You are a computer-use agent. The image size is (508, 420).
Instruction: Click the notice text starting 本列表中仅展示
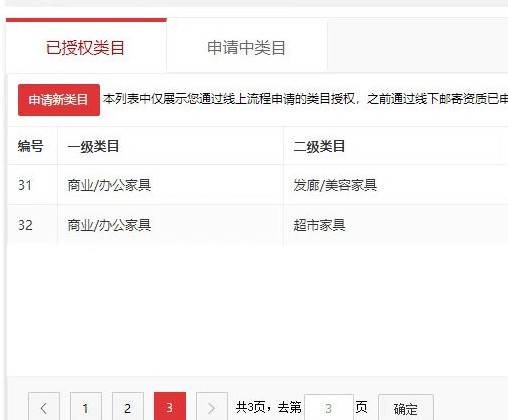pos(305,99)
